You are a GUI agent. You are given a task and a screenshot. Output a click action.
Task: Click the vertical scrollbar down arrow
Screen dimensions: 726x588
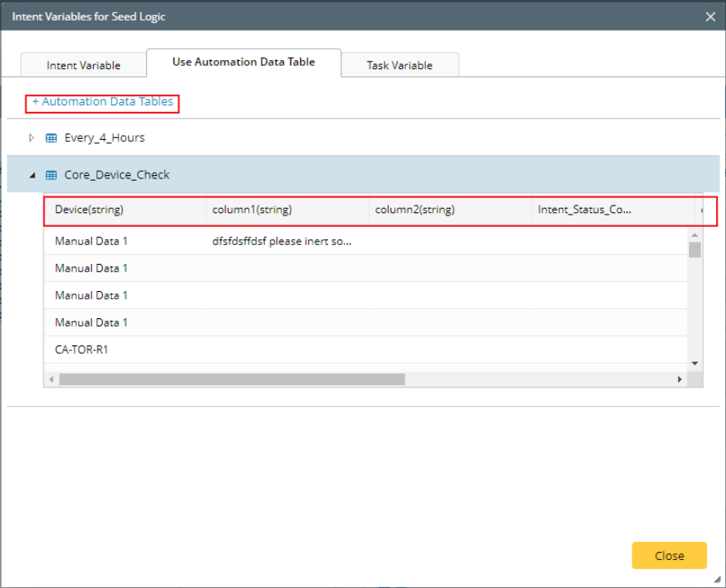pos(695,363)
